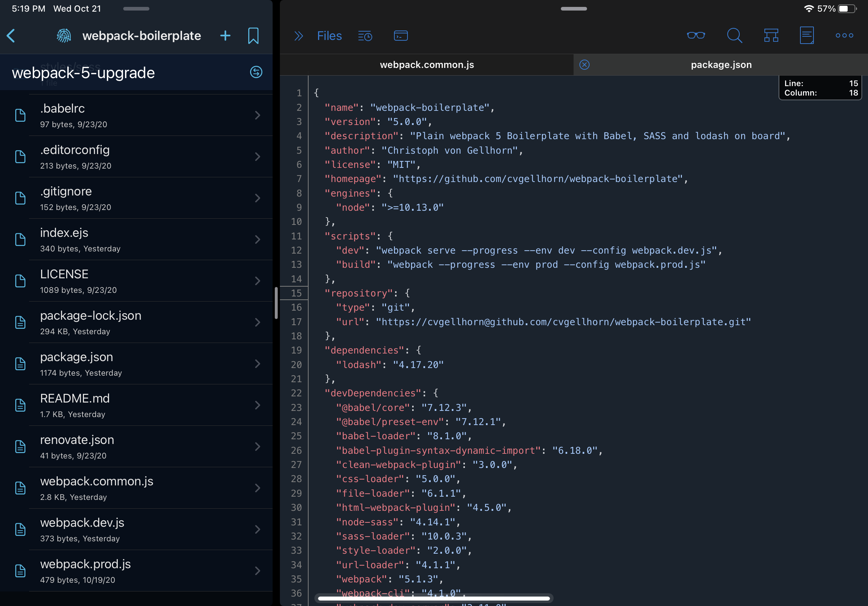Click the editor pane multitasking grabber
Viewport: 868px width, 606px height.
[574, 9]
